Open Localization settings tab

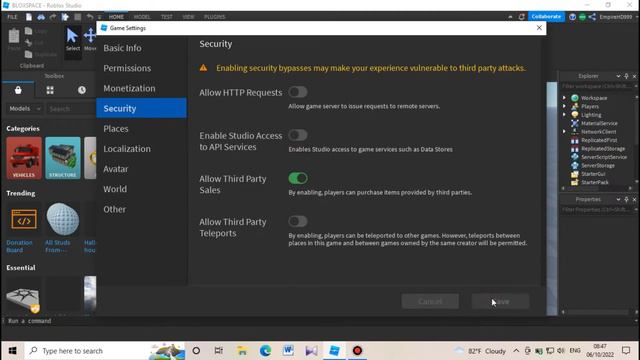(x=141, y=149)
